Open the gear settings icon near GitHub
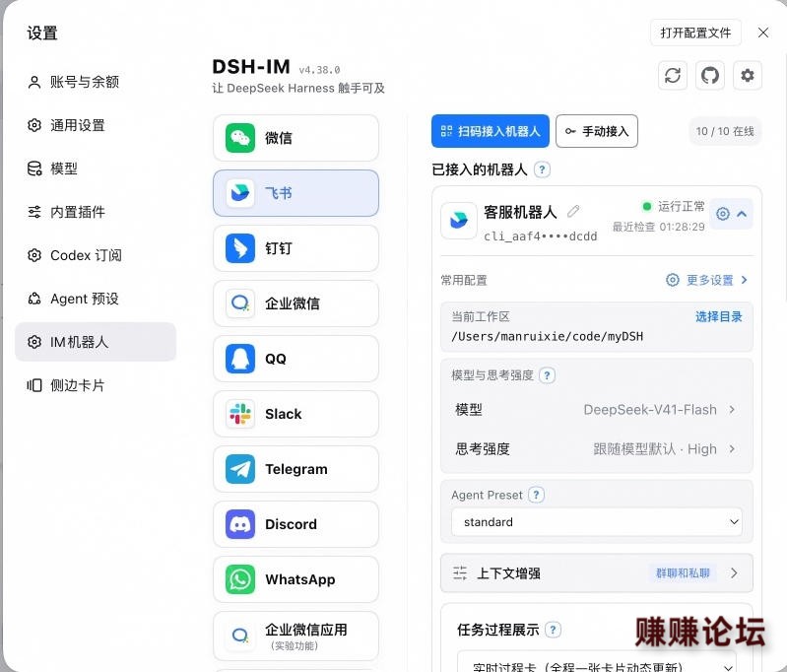The image size is (787, 672). pos(748,76)
